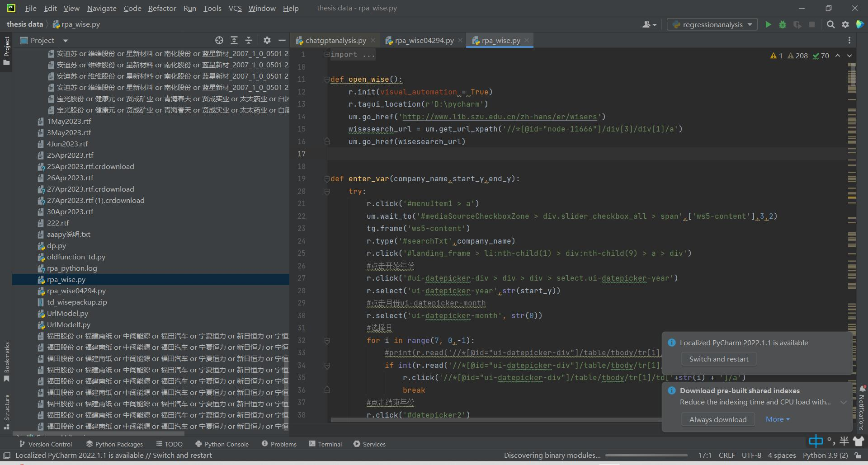Viewport: 868px width, 465px height.
Task: Go to next highlighted error arrow
Action: tap(849, 56)
